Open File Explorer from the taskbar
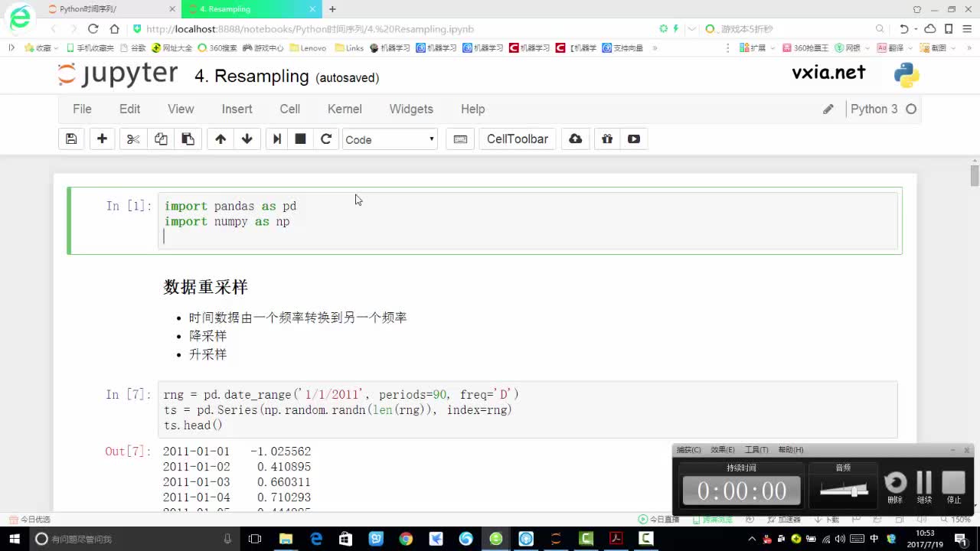Image resolution: width=980 pixels, height=551 pixels. (286, 539)
